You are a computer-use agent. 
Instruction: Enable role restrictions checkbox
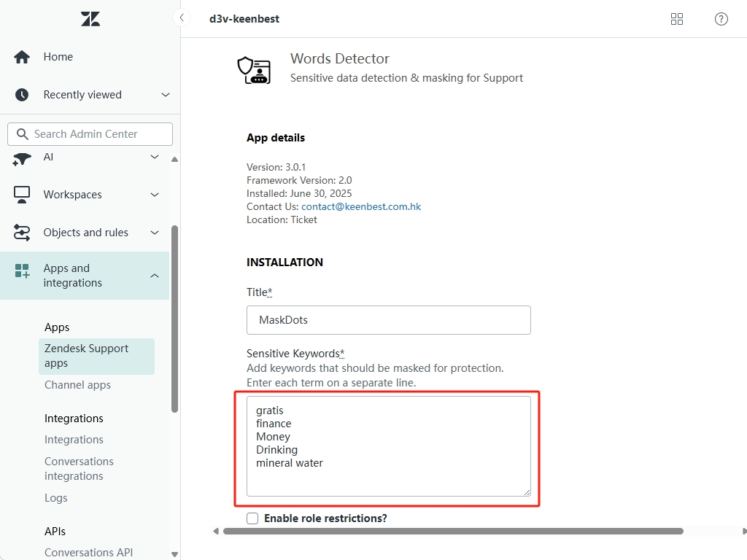(x=252, y=518)
